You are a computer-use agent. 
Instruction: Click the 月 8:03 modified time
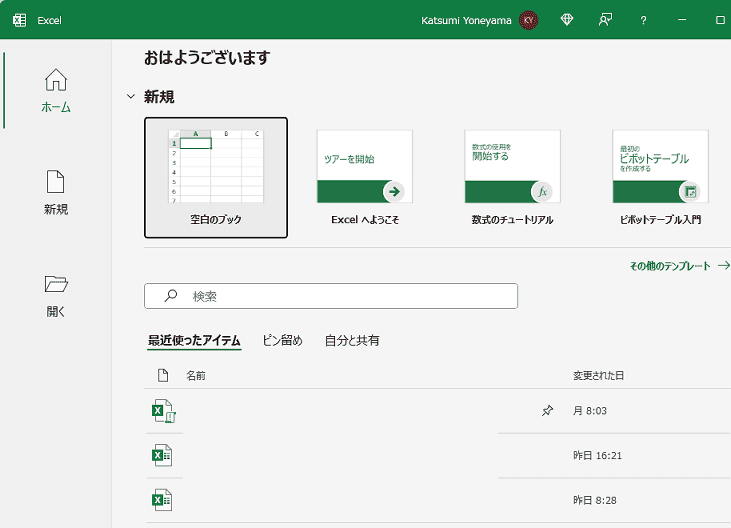point(590,411)
